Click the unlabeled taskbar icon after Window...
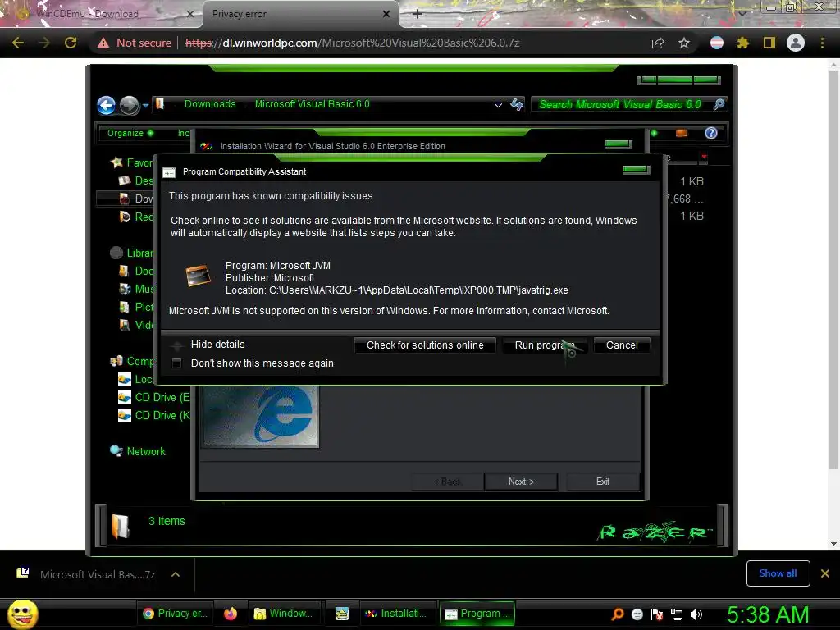Viewport: 840px width, 630px height. pos(342,614)
